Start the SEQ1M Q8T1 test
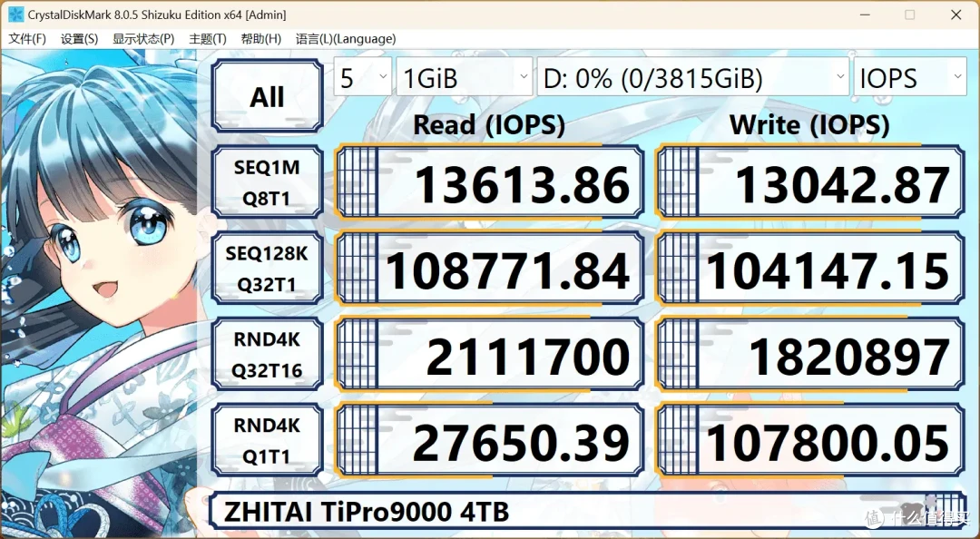This screenshot has height=539, width=980. pos(267,182)
